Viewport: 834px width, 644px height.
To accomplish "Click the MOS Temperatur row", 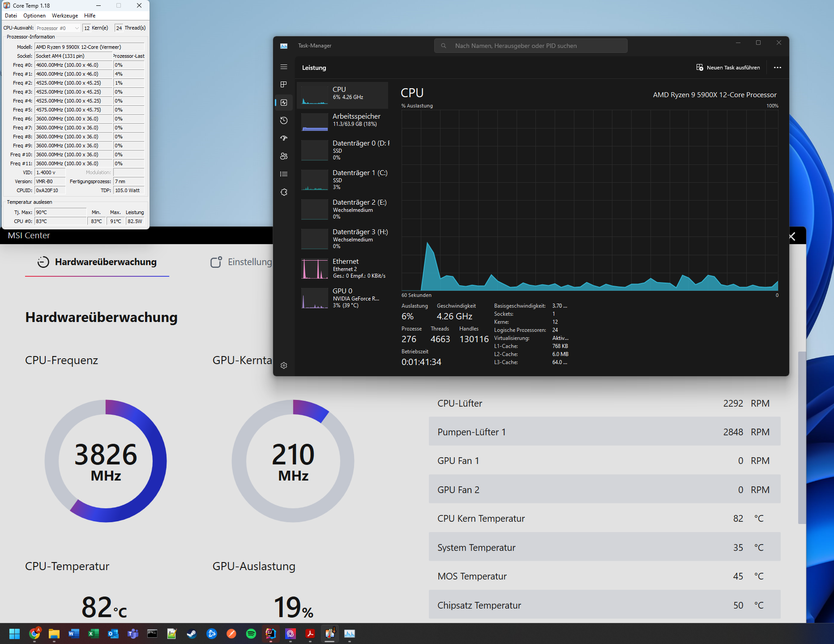I will pyautogui.click(x=604, y=576).
